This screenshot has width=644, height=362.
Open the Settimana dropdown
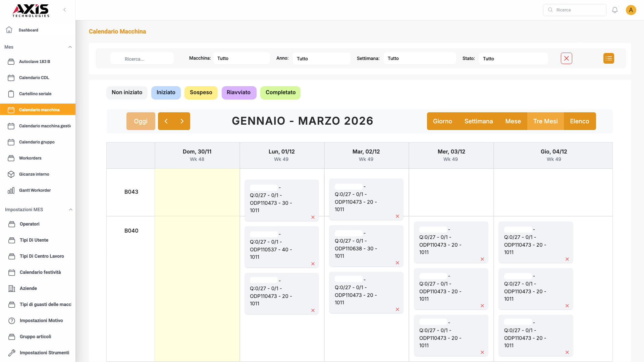pos(419,58)
